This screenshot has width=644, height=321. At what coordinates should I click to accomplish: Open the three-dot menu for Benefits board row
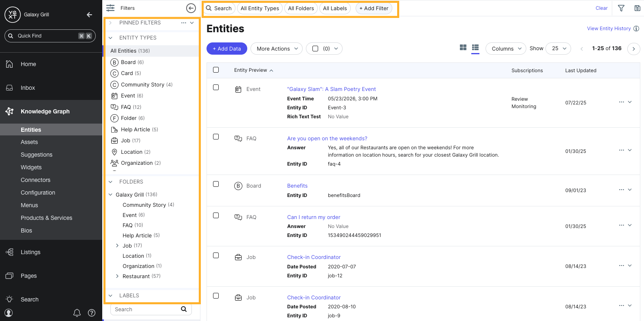tap(621, 190)
